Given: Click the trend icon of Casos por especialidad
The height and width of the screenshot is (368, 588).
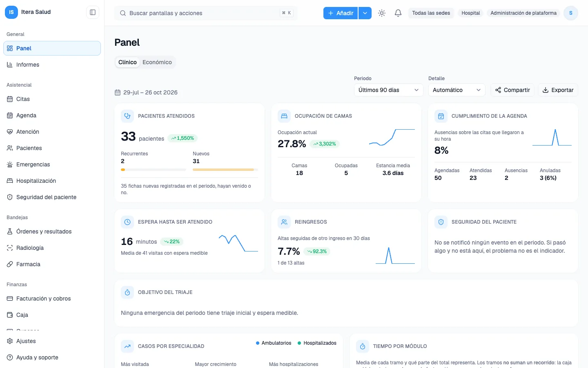Looking at the screenshot, I should point(127,346).
